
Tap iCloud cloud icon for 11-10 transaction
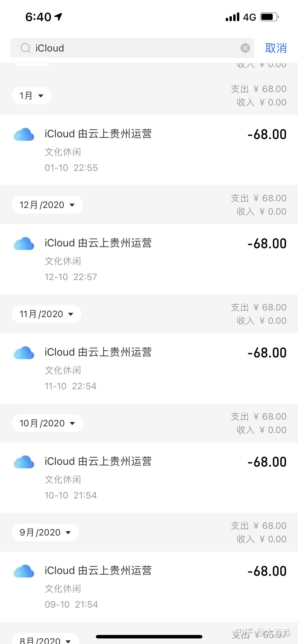click(x=24, y=353)
